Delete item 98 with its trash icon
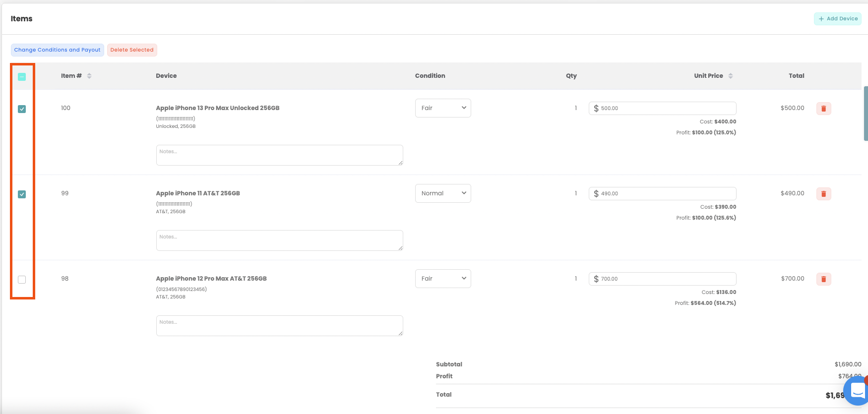 click(x=823, y=279)
